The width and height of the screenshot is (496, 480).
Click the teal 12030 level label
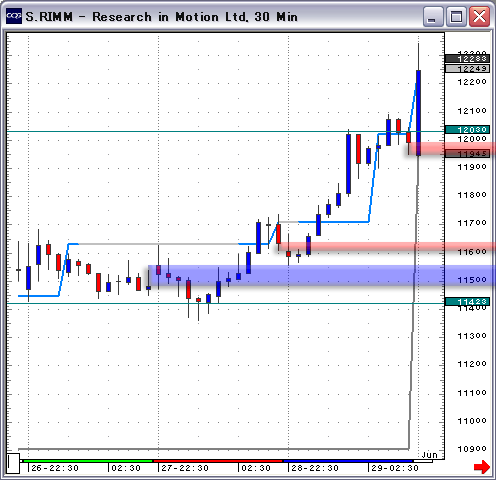467,130
